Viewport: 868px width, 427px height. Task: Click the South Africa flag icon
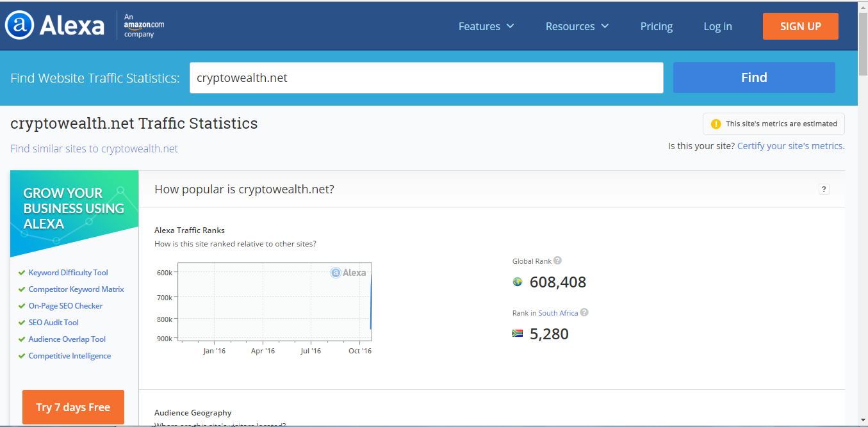point(517,334)
